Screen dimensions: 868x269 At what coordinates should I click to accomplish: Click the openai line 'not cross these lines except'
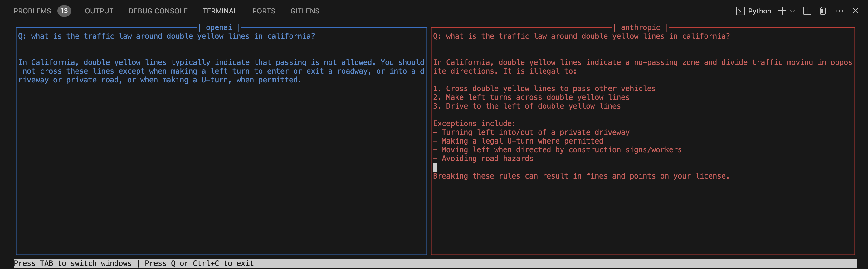click(223, 71)
